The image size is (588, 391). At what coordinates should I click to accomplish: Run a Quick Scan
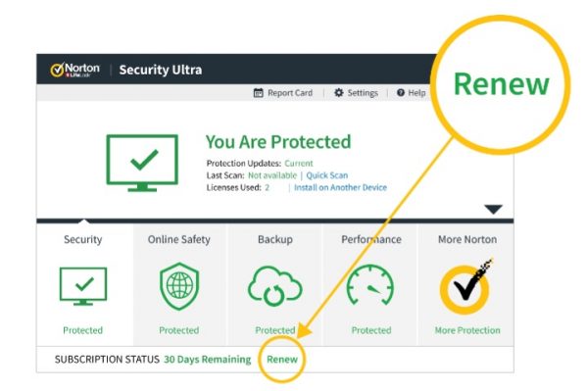(x=327, y=175)
